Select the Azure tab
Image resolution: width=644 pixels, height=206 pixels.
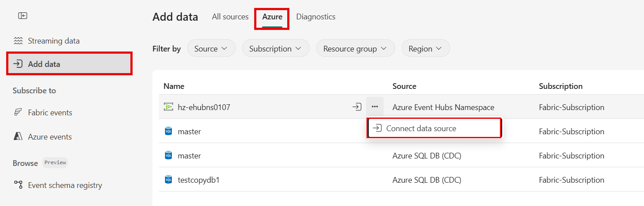click(x=272, y=17)
